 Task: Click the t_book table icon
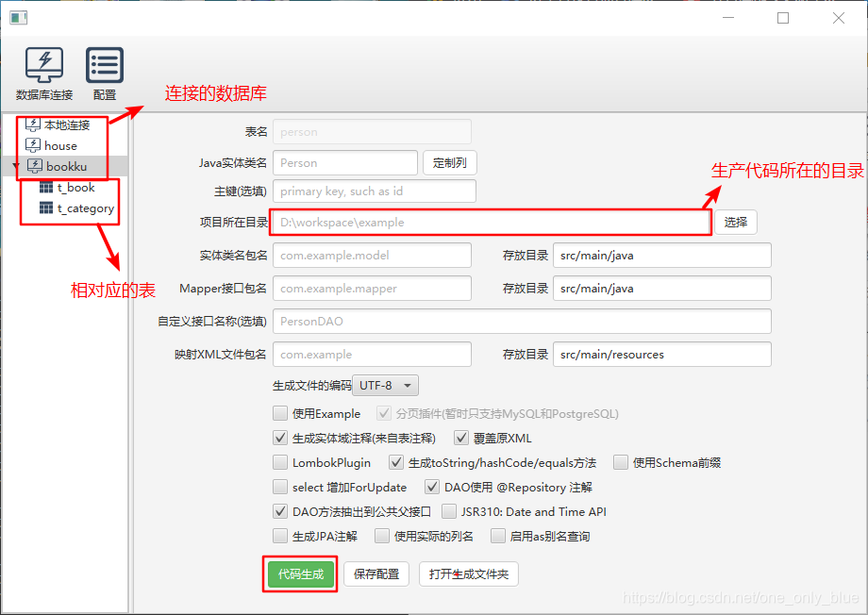[x=46, y=188]
